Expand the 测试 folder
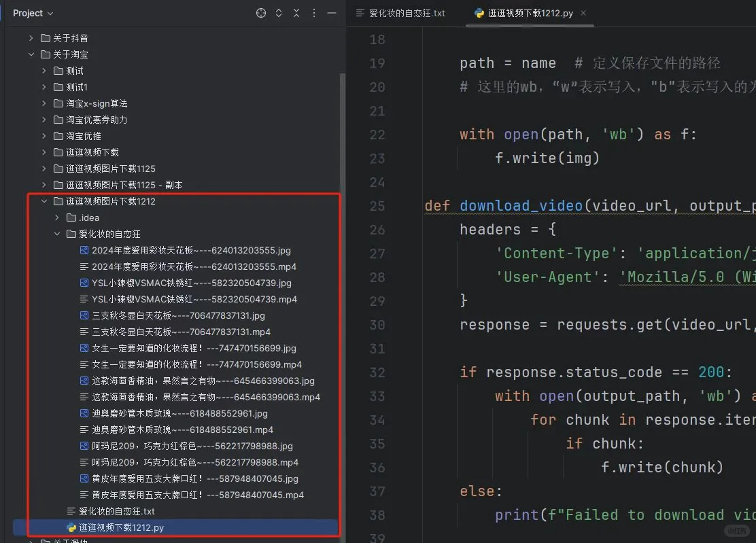 [x=44, y=71]
